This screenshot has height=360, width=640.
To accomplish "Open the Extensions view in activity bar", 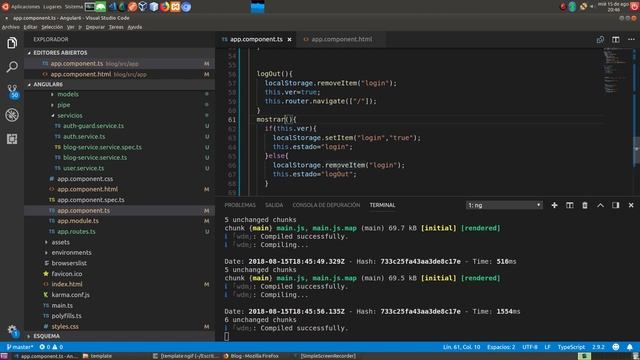I will click(12, 139).
